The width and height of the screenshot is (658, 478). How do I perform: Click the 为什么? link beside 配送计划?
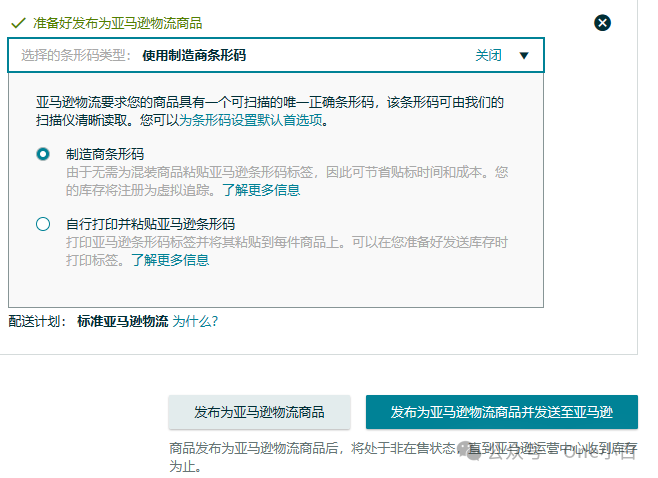(195, 321)
